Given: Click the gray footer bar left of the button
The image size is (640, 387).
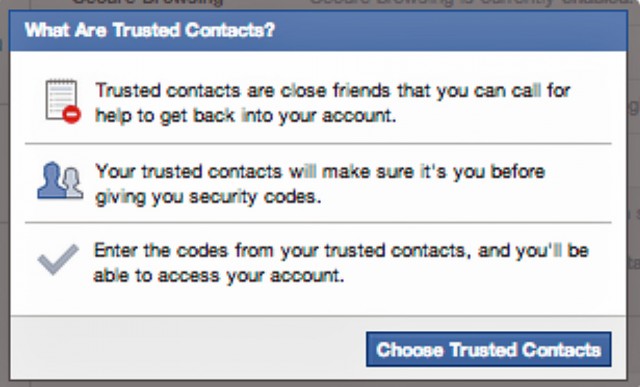Looking at the screenshot, I should (x=188, y=347).
